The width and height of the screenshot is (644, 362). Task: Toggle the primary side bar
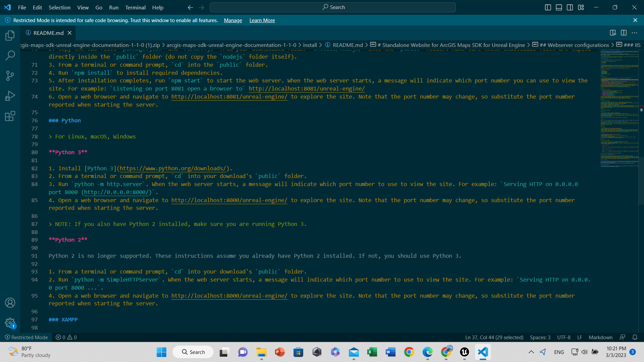point(548,7)
